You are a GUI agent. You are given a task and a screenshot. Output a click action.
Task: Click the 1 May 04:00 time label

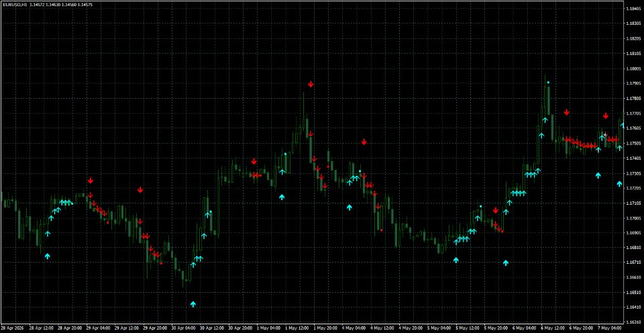point(270,328)
